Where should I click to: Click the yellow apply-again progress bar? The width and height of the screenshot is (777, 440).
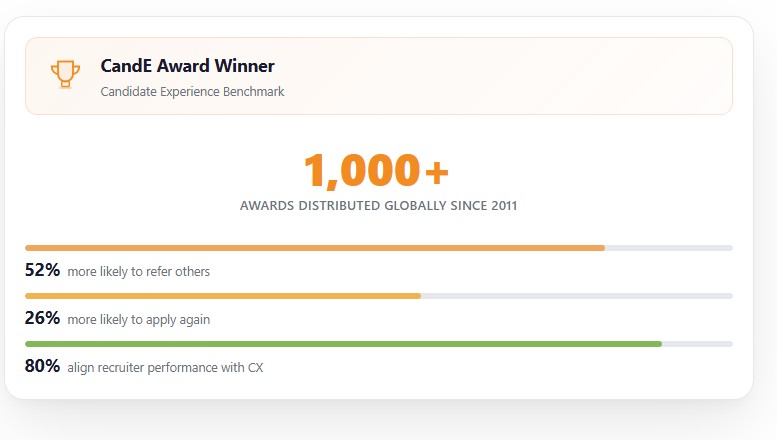(x=223, y=296)
